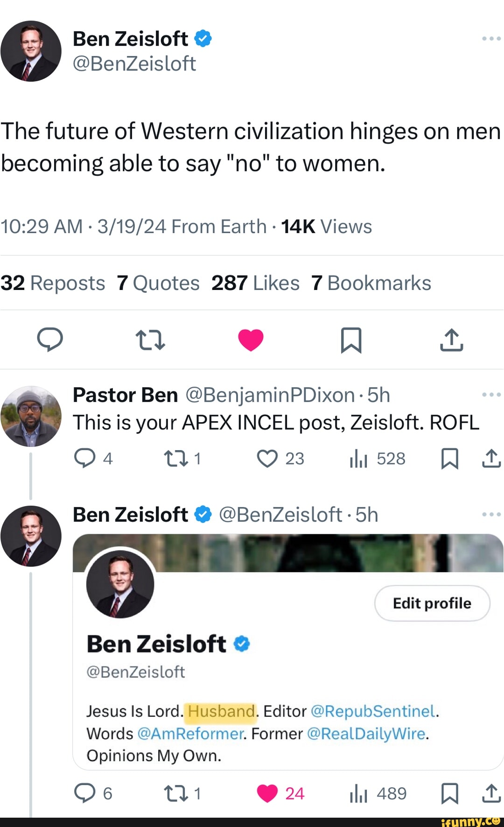
Task: Bookmark the main tweet
Action: click(351, 339)
